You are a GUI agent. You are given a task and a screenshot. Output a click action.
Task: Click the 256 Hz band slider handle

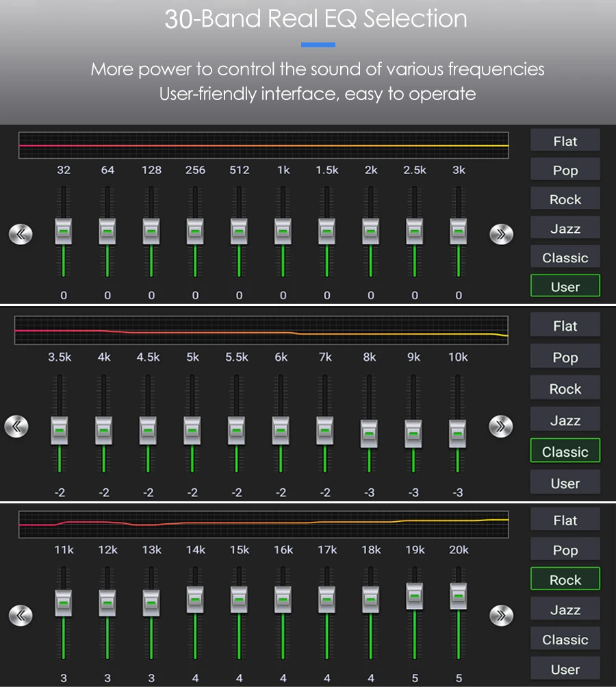[195, 231]
